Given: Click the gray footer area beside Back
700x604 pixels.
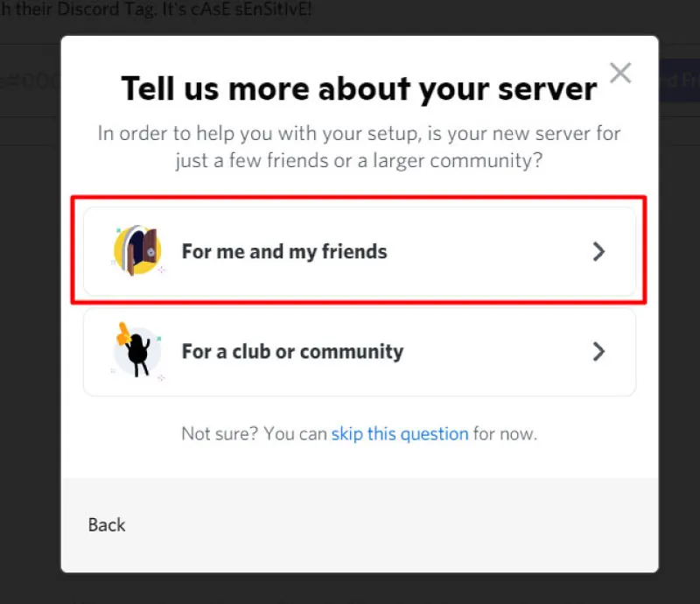Looking at the screenshot, I should 393,525.
